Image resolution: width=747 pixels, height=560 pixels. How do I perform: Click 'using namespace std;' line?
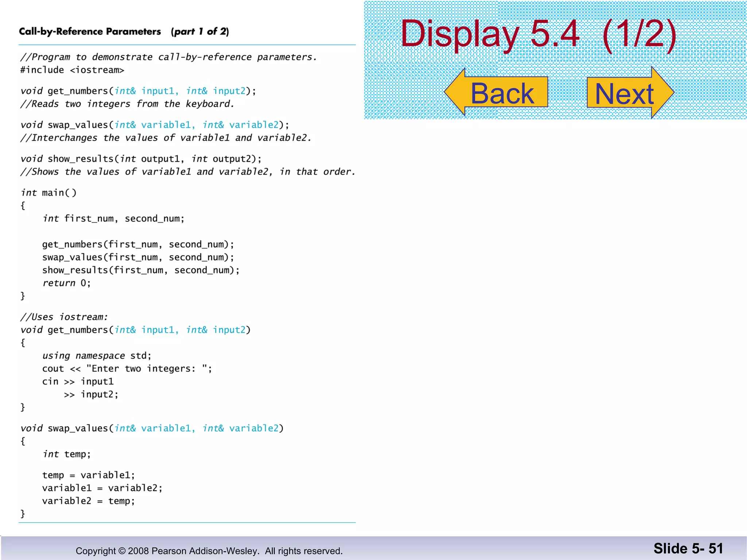point(97,356)
